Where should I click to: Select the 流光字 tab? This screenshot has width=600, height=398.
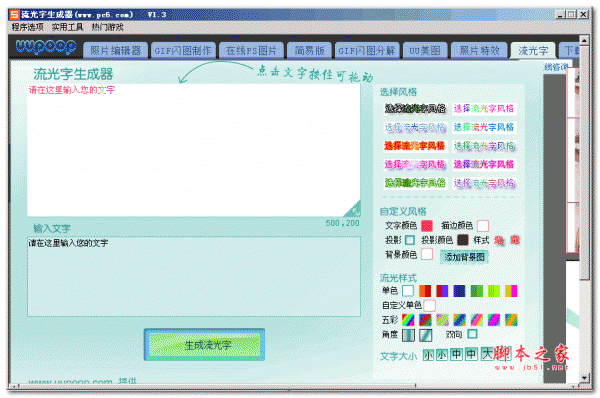pos(533,51)
